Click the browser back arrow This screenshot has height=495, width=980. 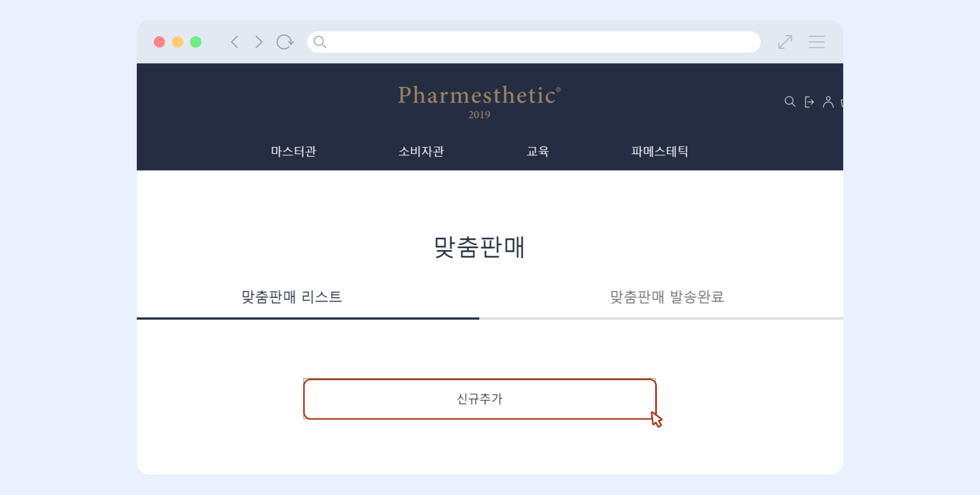235,42
